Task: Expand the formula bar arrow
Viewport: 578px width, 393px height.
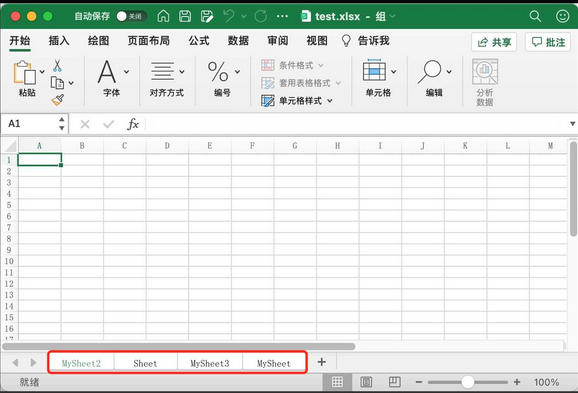Action: click(572, 124)
